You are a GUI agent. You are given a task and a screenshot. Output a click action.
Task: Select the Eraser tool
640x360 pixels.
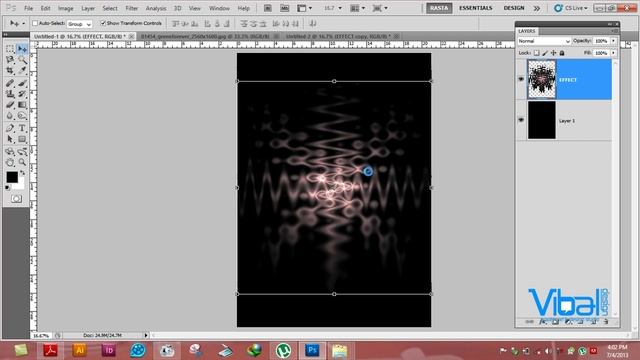point(10,105)
